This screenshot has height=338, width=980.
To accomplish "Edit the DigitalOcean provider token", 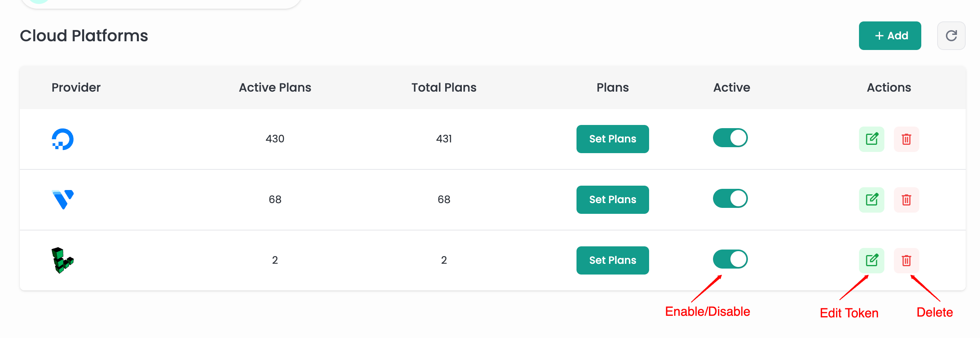I will click(x=871, y=139).
